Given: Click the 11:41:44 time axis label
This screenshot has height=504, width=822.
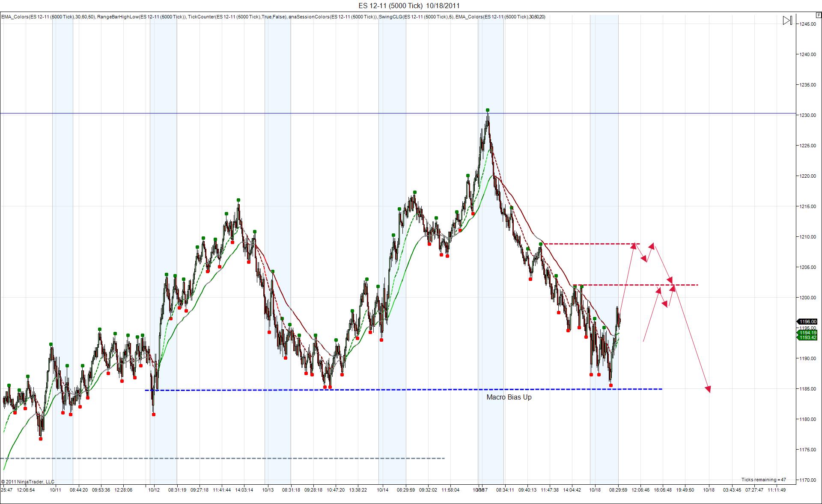Looking at the screenshot, I should (222, 490).
